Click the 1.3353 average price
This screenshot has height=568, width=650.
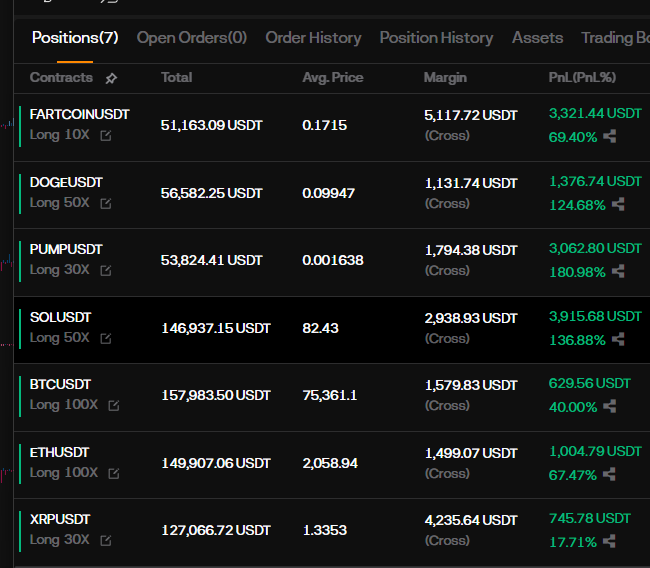pos(325,530)
